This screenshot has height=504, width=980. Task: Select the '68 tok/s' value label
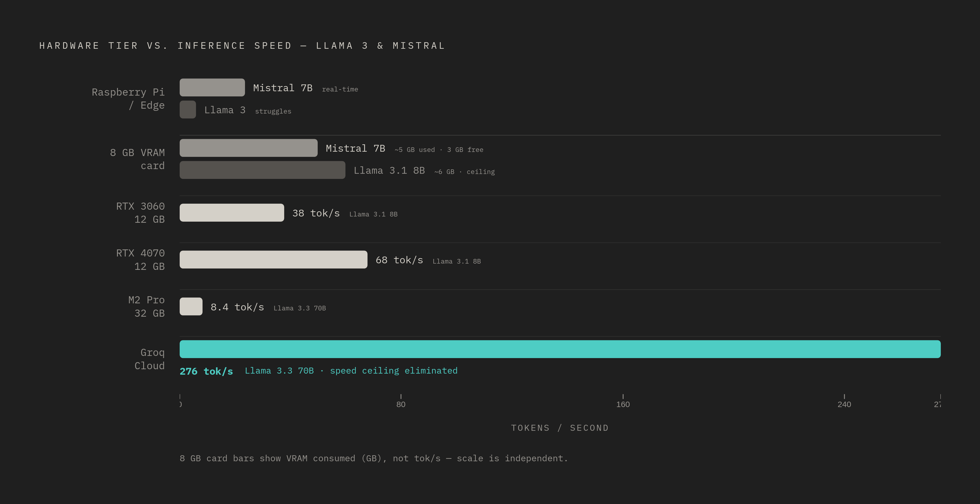point(399,260)
